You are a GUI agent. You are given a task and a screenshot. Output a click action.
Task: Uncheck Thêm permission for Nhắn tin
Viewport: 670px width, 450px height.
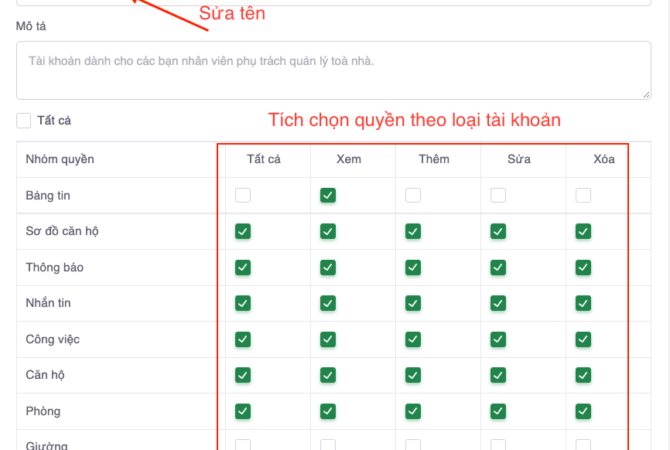(x=413, y=303)
